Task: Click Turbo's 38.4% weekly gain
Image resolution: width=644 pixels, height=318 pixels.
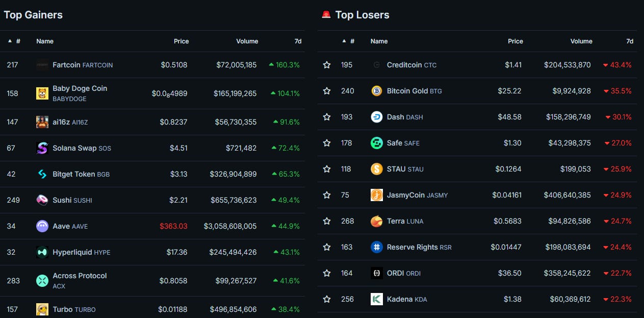Action: click(x=286, y=309)
